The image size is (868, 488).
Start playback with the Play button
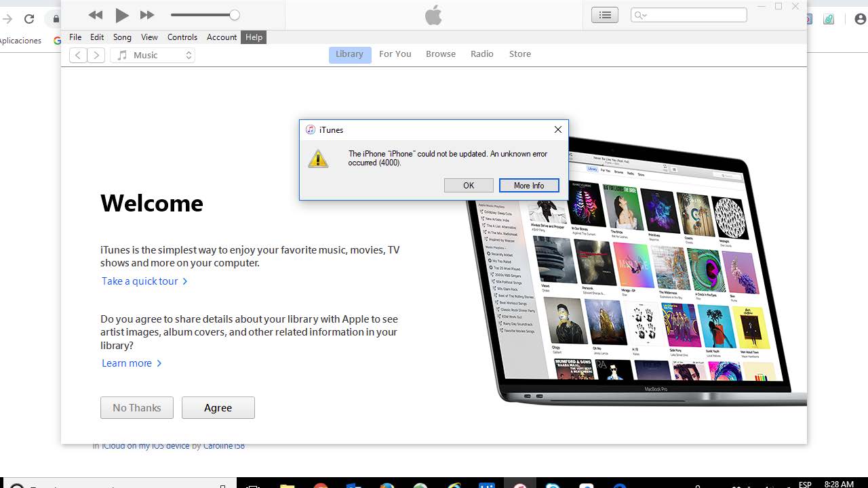tap(122, 15)
